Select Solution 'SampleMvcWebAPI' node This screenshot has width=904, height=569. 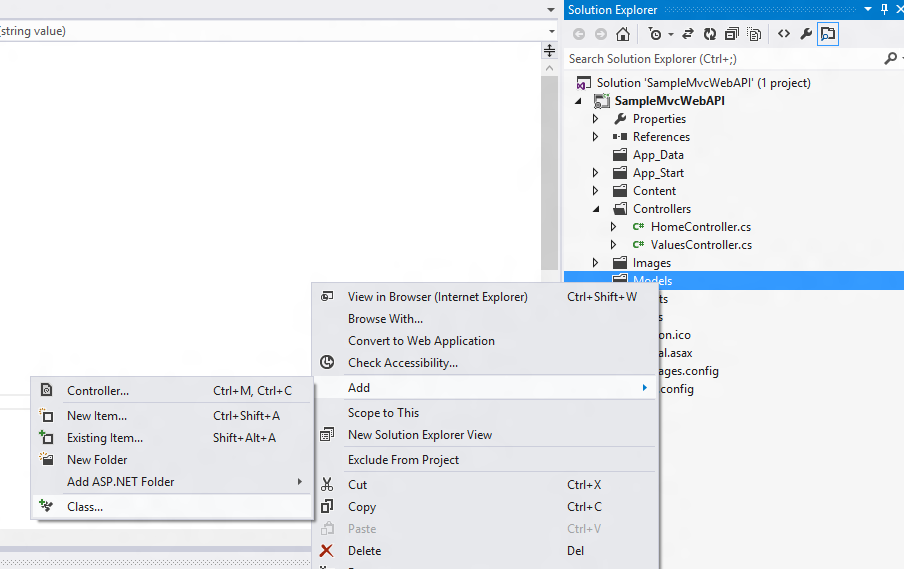(703, 83)
